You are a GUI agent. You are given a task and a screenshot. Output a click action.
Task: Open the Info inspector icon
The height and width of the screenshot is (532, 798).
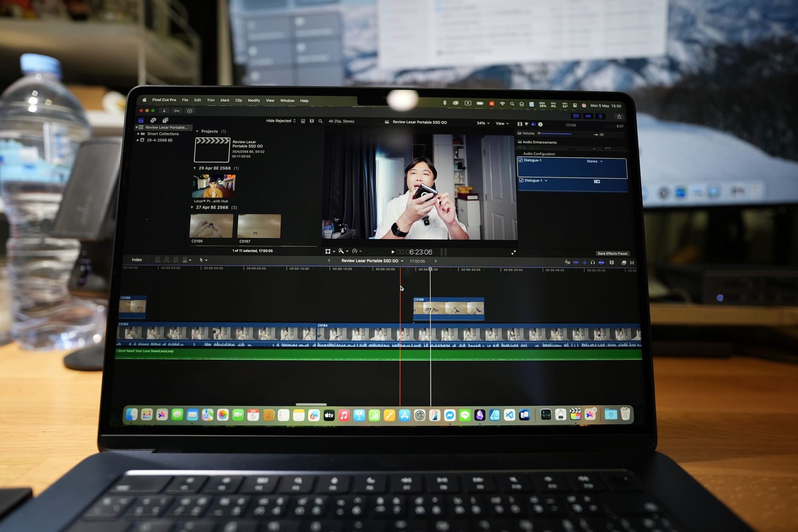tap(540, 124)
